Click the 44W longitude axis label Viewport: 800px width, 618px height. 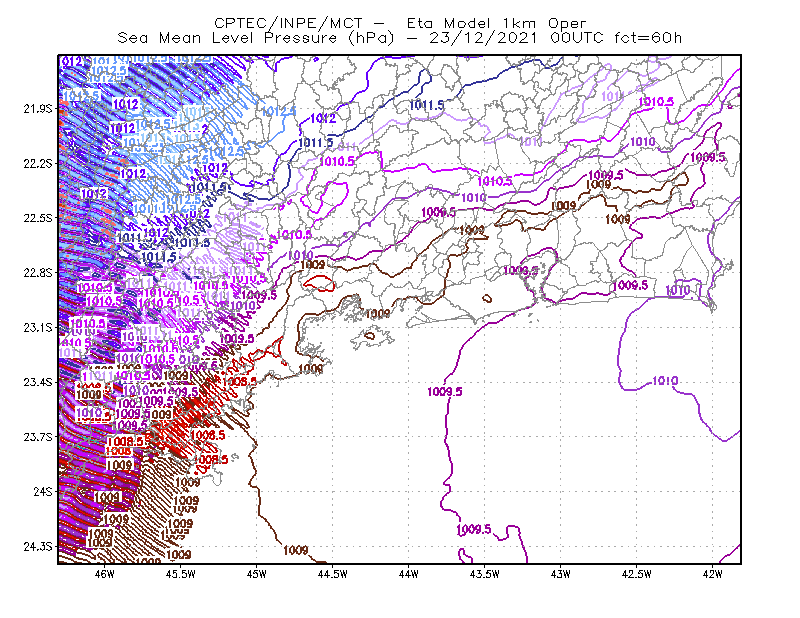(408, 574)
